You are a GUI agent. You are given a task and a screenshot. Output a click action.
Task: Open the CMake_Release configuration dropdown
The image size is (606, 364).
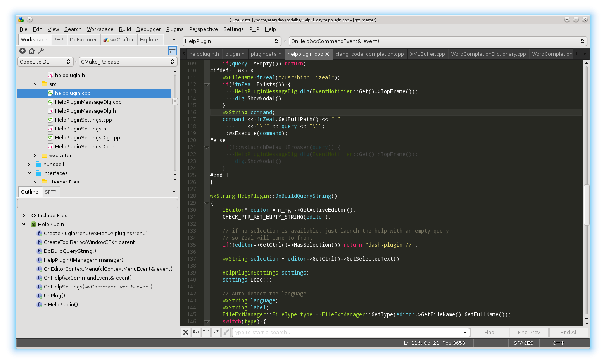point(128,62)
